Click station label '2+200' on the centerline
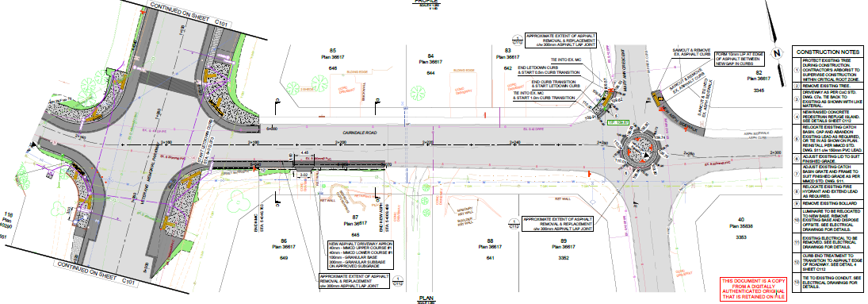The height and width of the screenshot is (304, 868). click(x=339, y=143)
